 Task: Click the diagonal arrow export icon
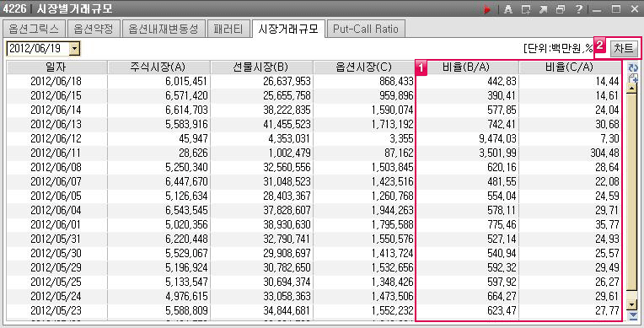pyautogui.click(x=544, y=9)
